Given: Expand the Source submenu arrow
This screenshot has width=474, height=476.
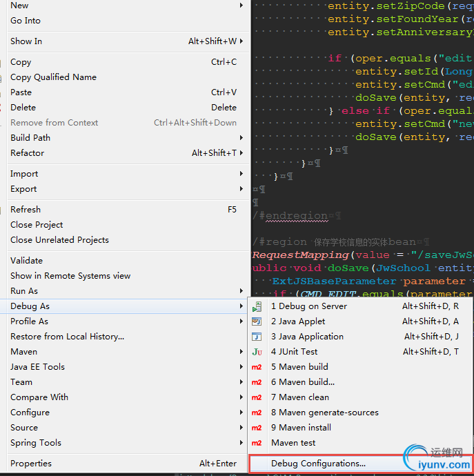Looking at the screenshot, I should point(241,428).
